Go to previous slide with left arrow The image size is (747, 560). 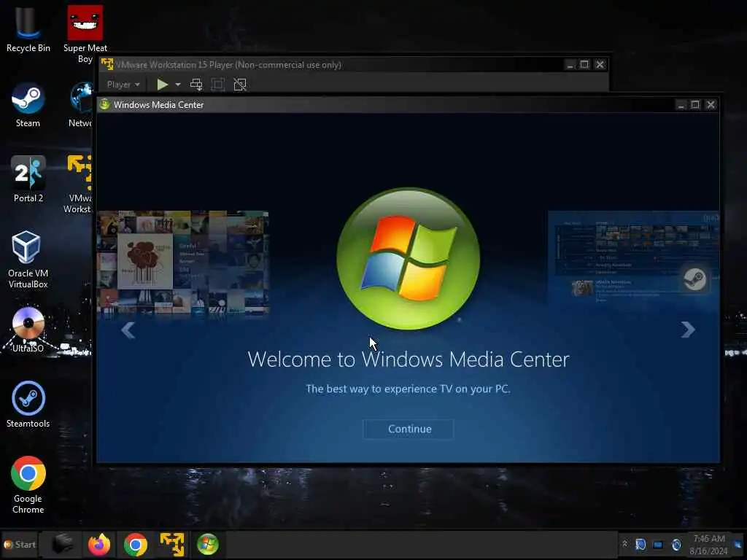tap(128, 330)
